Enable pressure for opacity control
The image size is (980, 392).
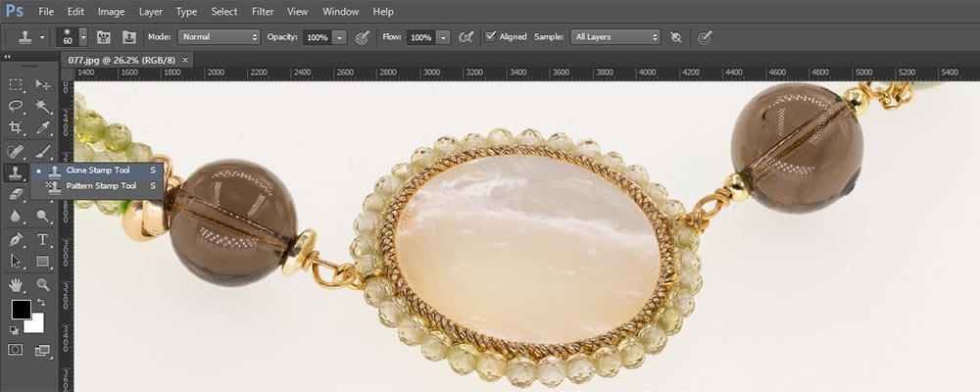point(362,37)
